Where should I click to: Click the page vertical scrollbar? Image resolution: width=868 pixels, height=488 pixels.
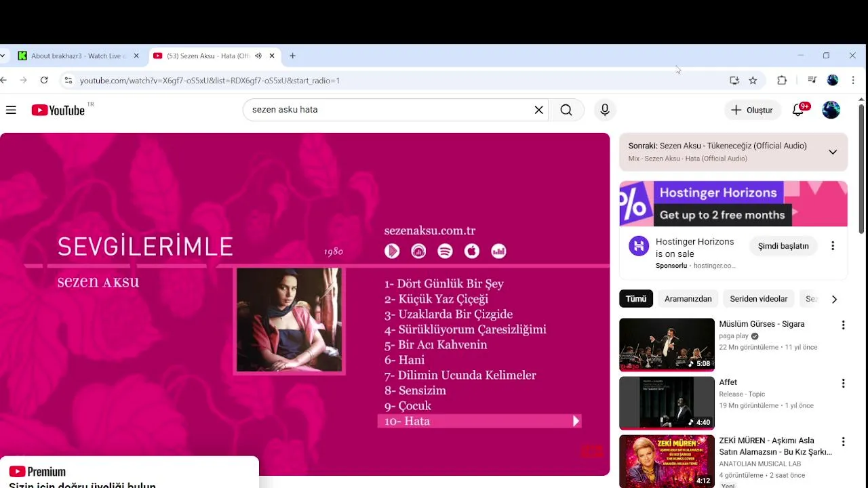862,169
